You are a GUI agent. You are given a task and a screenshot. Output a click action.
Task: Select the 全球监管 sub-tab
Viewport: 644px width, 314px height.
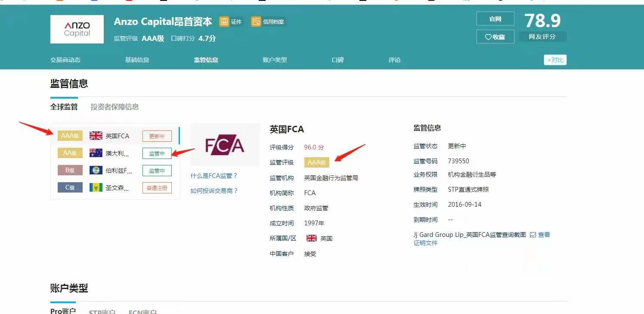[x=64, y=107]
